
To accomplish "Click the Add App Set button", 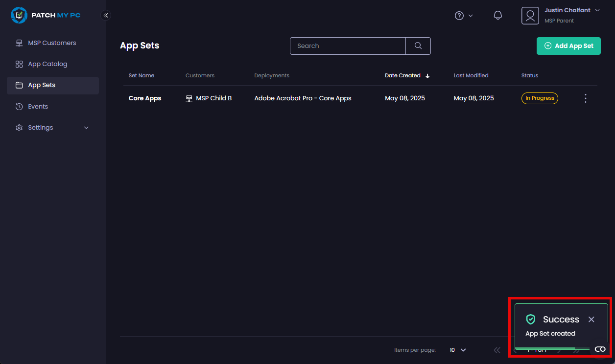I will click(x=568, y=45).
